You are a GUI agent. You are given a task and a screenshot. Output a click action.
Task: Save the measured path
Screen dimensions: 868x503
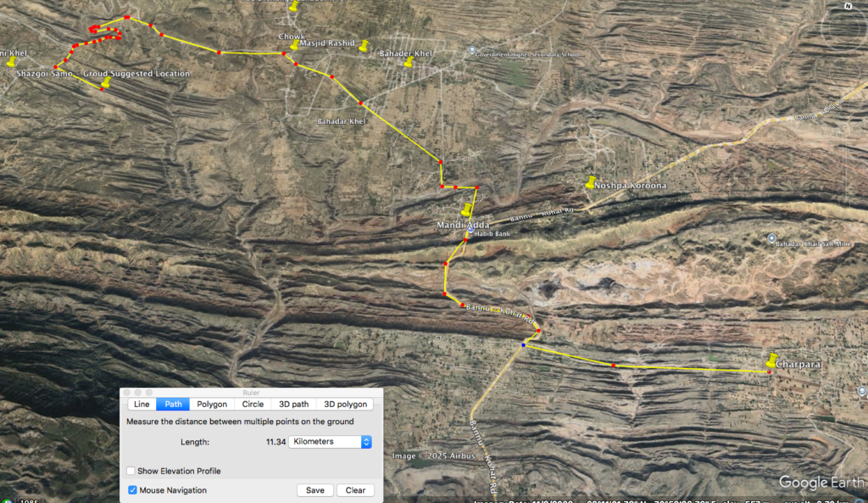click(315, 490)
